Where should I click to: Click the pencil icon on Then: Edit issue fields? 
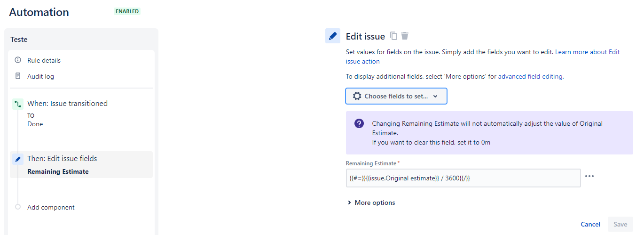pos(18,159)
